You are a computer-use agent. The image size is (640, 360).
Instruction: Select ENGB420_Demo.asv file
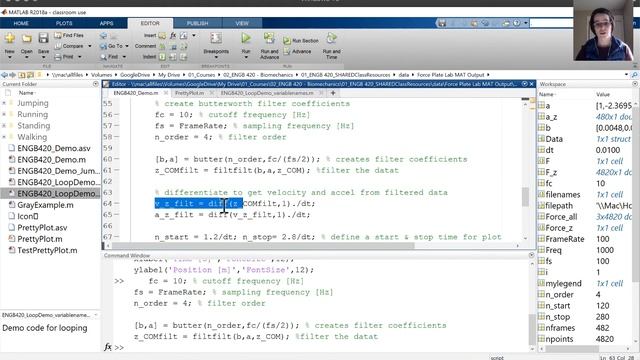[53, 148]
